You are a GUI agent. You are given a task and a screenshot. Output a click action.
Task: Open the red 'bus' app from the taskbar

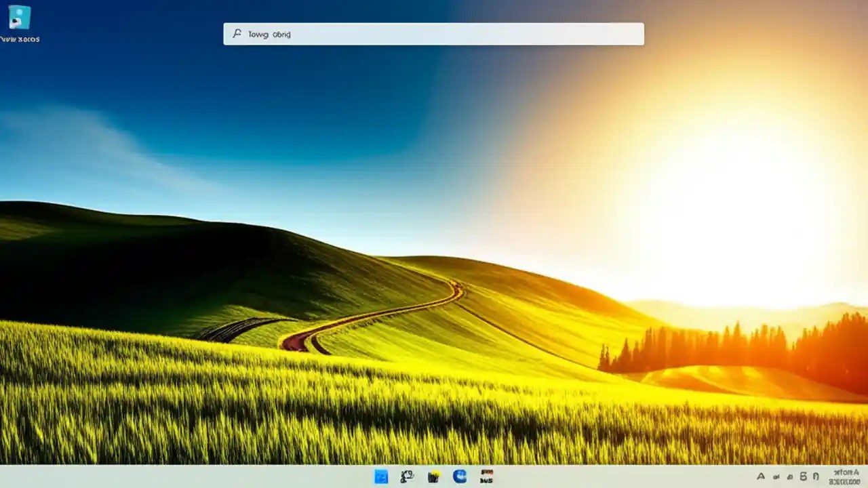486,476
